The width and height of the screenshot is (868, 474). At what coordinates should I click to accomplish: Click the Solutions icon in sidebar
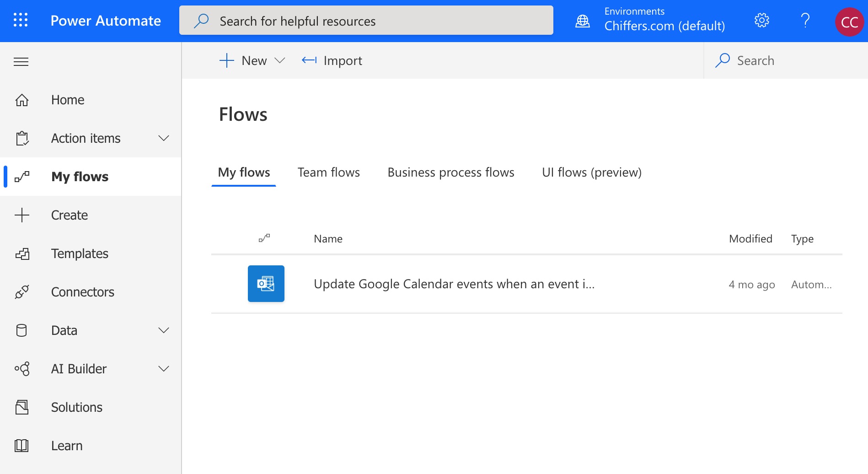click(22, 407)
